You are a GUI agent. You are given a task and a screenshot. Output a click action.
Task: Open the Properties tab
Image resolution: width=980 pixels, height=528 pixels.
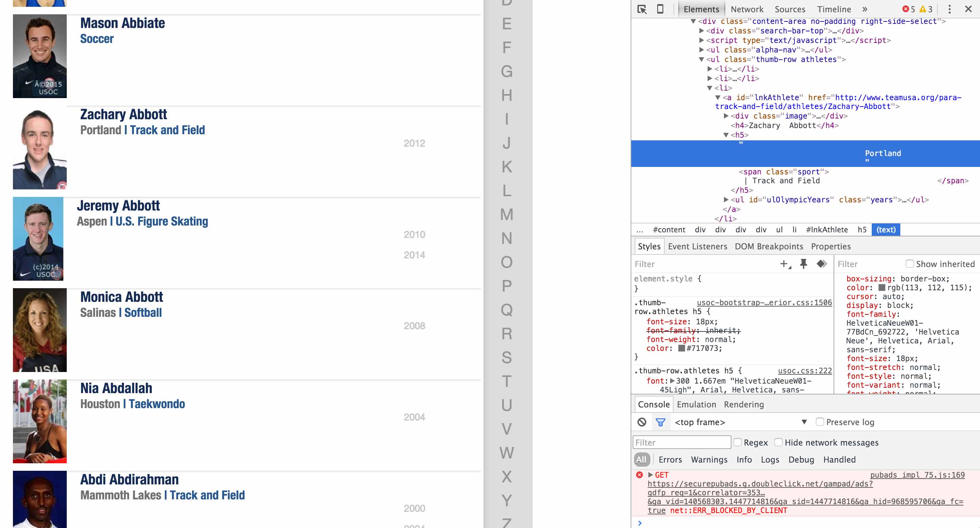tap(831, 246)
